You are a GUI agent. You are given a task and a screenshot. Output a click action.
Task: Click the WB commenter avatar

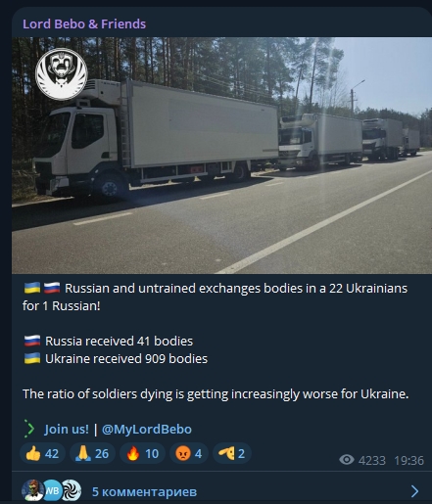pyautogui.click(x=52, y=490)
